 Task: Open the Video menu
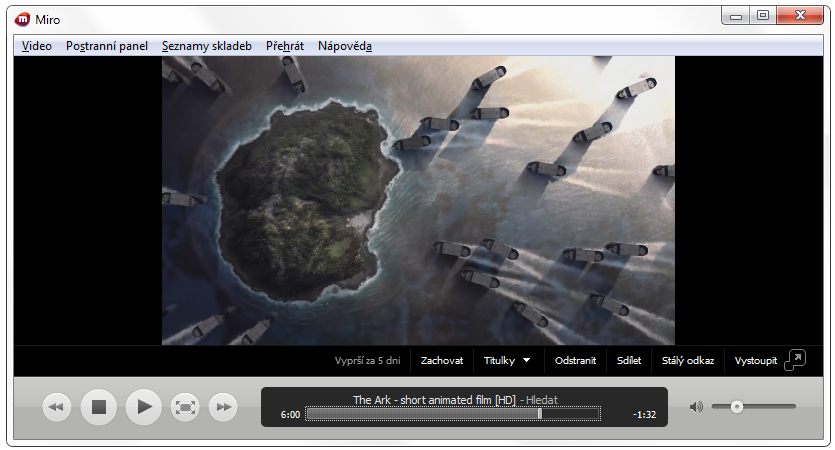click(37, 46)
